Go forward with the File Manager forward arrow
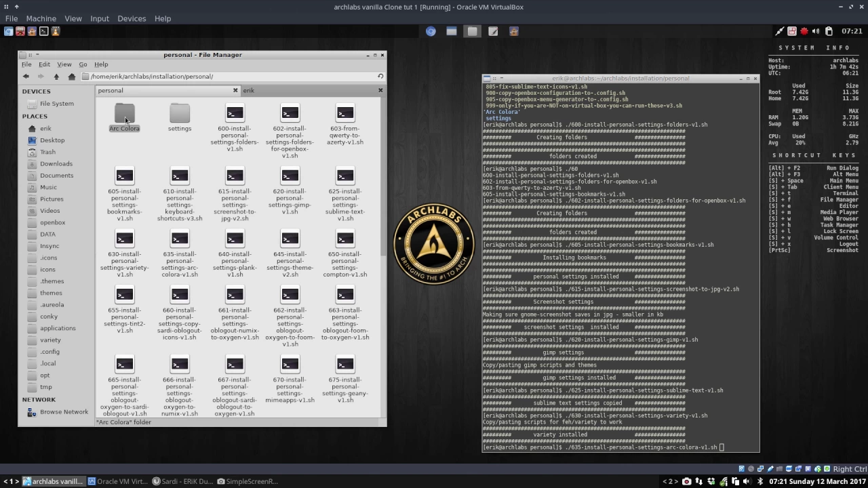The width and height of the screenshot is (868, 488). 41,77
